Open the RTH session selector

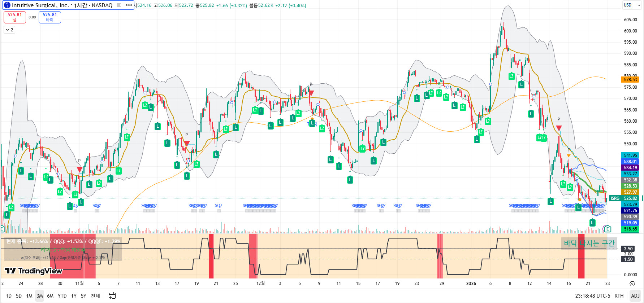coord(619,296)
